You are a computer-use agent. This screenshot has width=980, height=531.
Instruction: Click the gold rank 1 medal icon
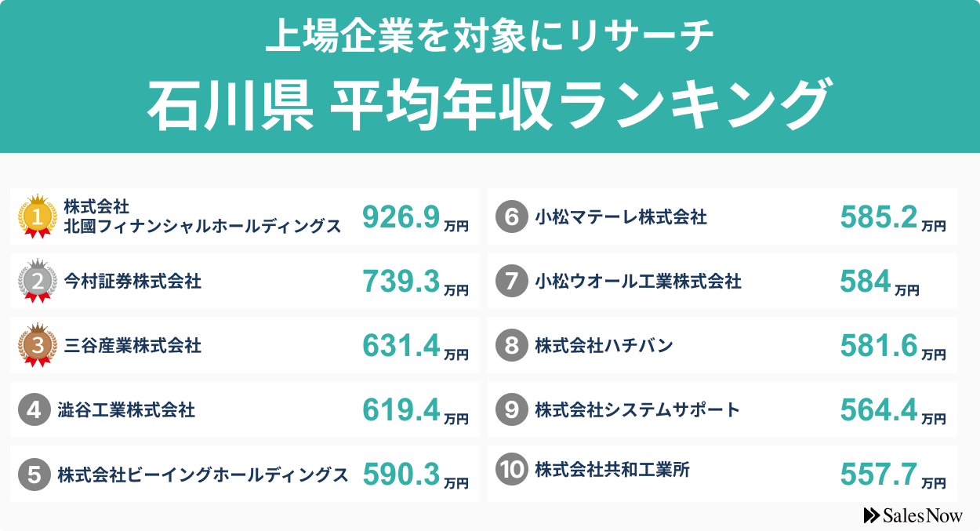[x=36, y=216]
